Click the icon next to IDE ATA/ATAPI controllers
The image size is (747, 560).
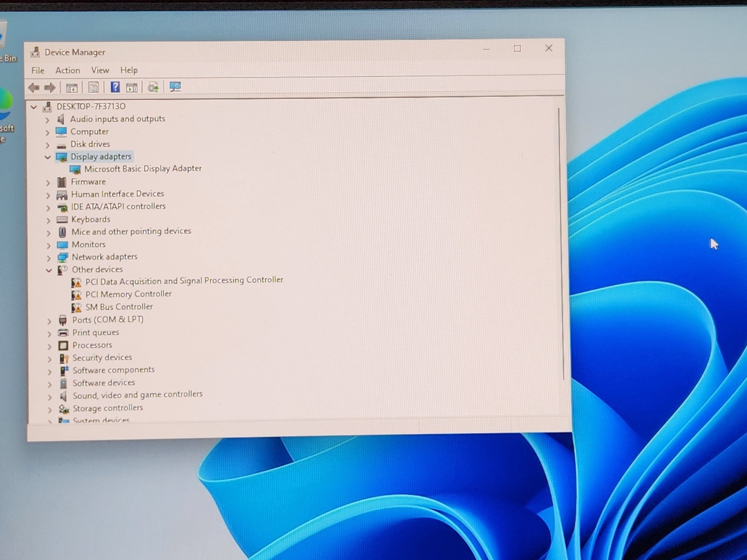[62, 207]
